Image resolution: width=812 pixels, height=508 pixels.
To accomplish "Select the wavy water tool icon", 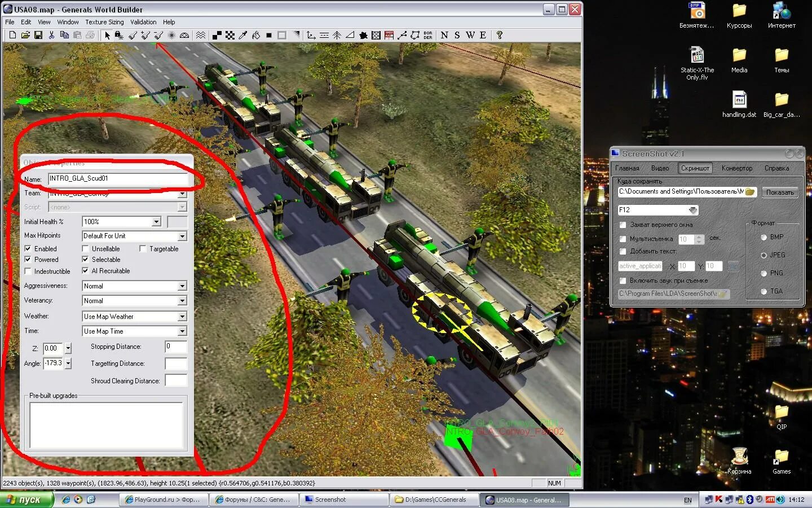I will coord(201,35).
